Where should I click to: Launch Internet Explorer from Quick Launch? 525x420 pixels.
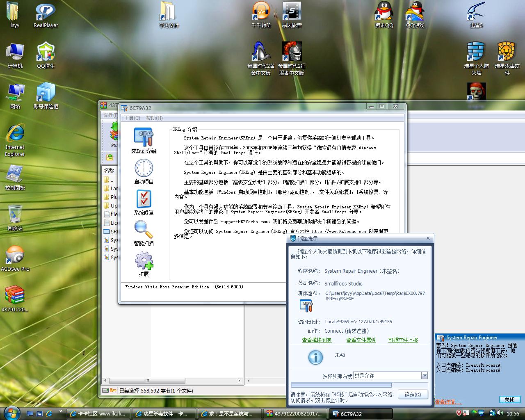(x=49, y=413)
